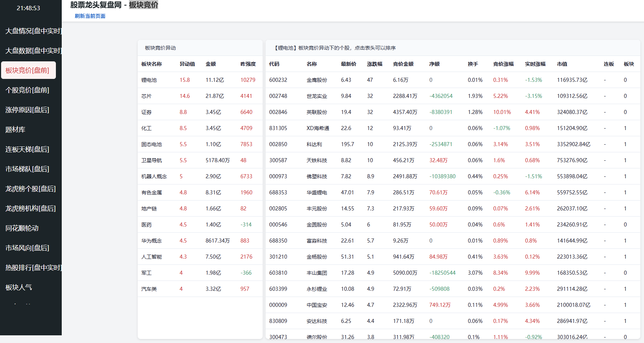Image resolution: width=644 pixels, height=343 pixels.
Task: Select the 固态电池 sector row
Action: pyautogui.click(x=152, y=144)
